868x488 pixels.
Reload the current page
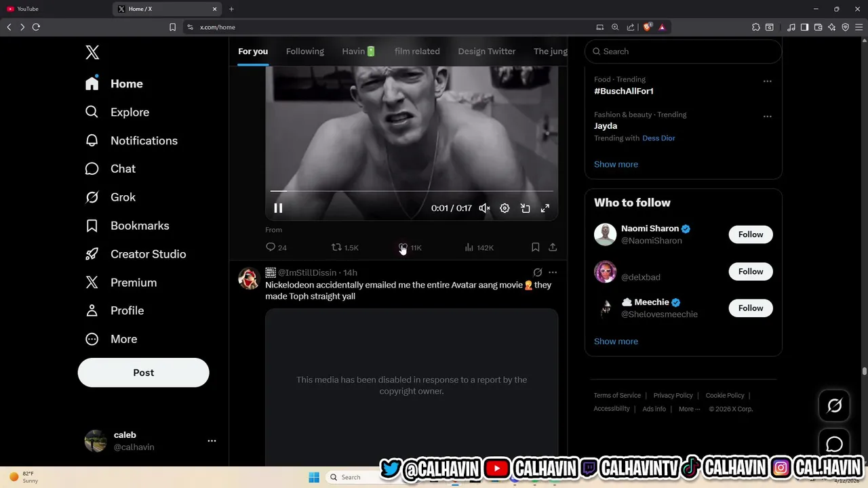(x=36, y=27)
